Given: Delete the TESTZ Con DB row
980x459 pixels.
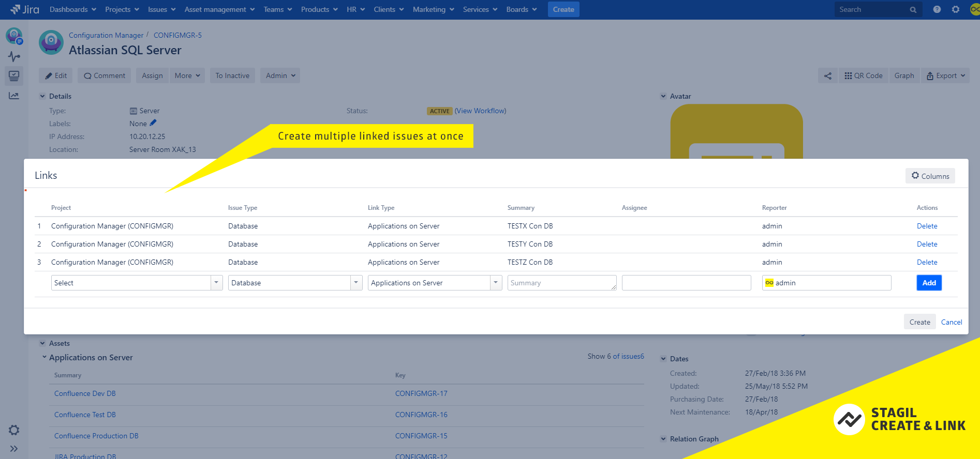Looking at the screenshot, I should 927,262.
